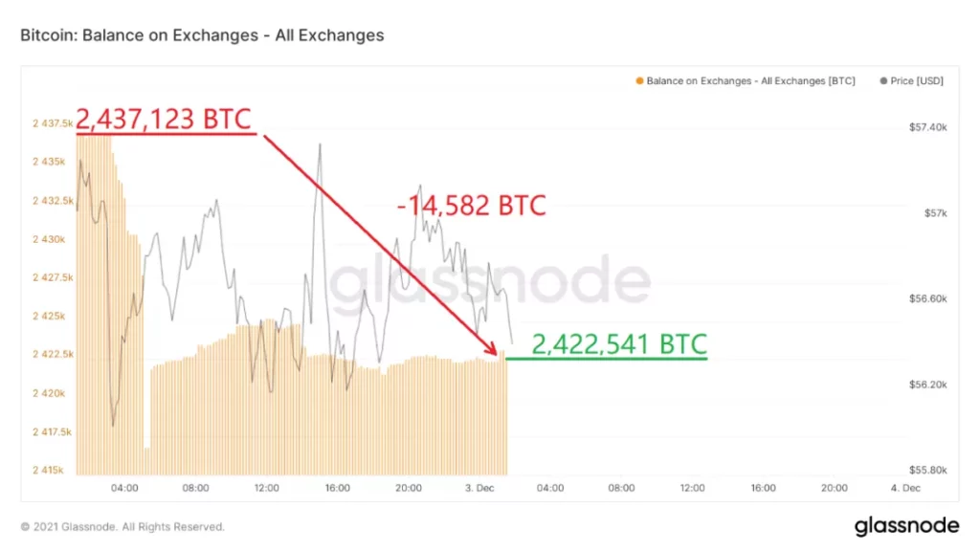The image size is (980, 551).
Task: Click the 2 430k label on the left axis
Action: (x=48, y=239)
